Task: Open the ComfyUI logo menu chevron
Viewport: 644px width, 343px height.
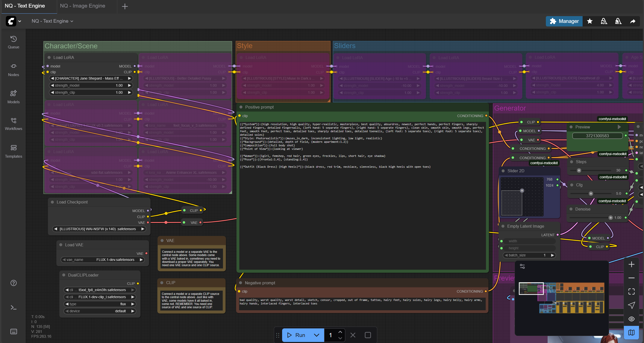Action: tap(20, 21)
